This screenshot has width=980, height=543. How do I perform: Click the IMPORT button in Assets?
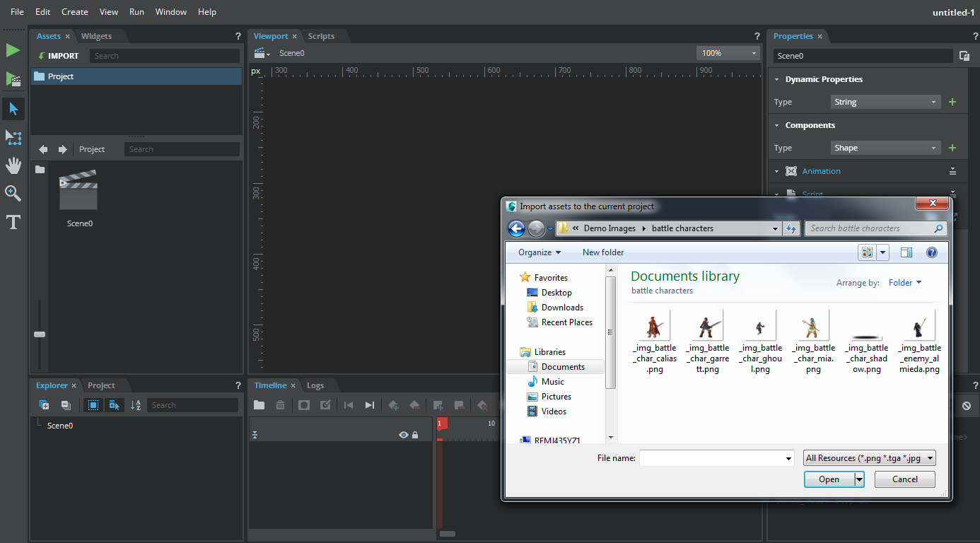coord(58,56)
